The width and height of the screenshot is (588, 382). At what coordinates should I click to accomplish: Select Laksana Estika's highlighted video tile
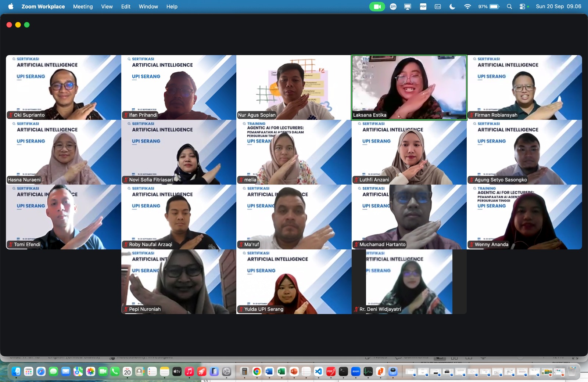(x=409, y=87)
